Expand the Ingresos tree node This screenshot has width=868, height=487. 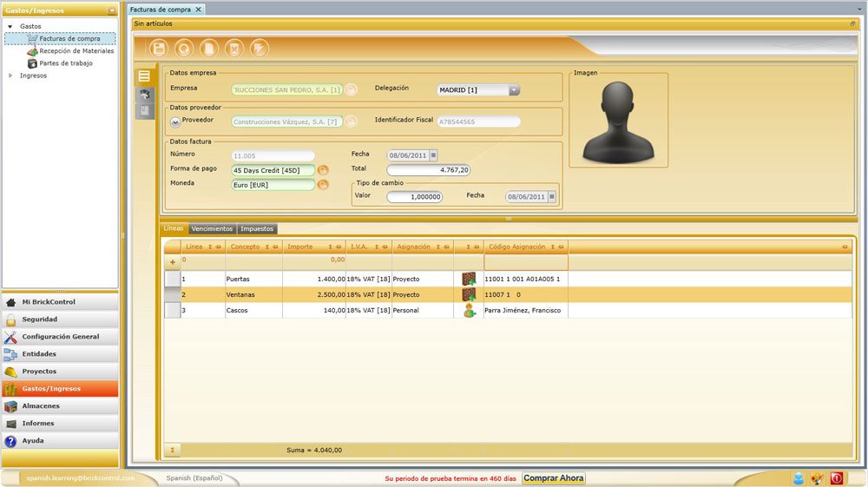pyautogui.click(x=10, y=76)
